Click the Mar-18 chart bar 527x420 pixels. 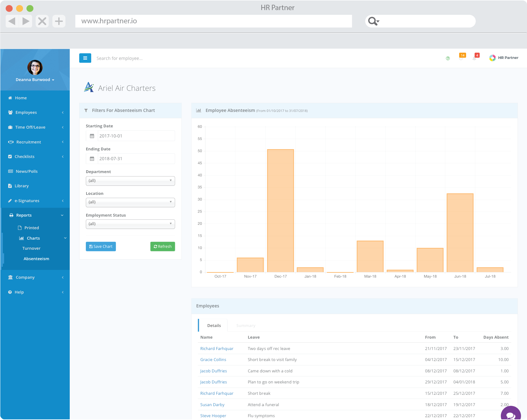370,256
